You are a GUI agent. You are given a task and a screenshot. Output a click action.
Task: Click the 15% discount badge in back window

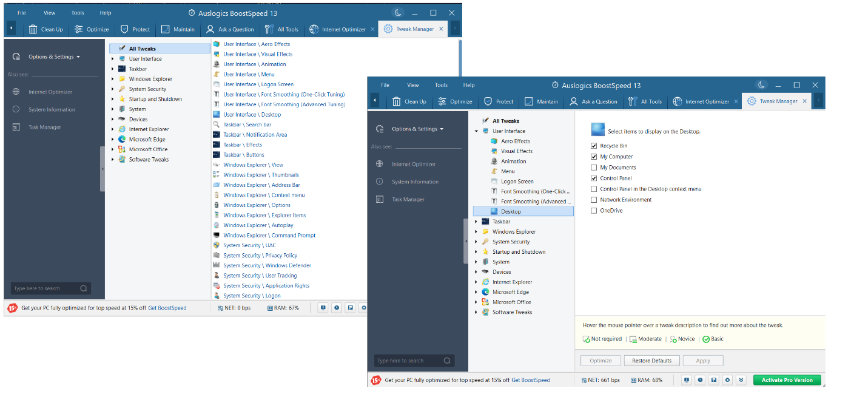tap(13, 308)
